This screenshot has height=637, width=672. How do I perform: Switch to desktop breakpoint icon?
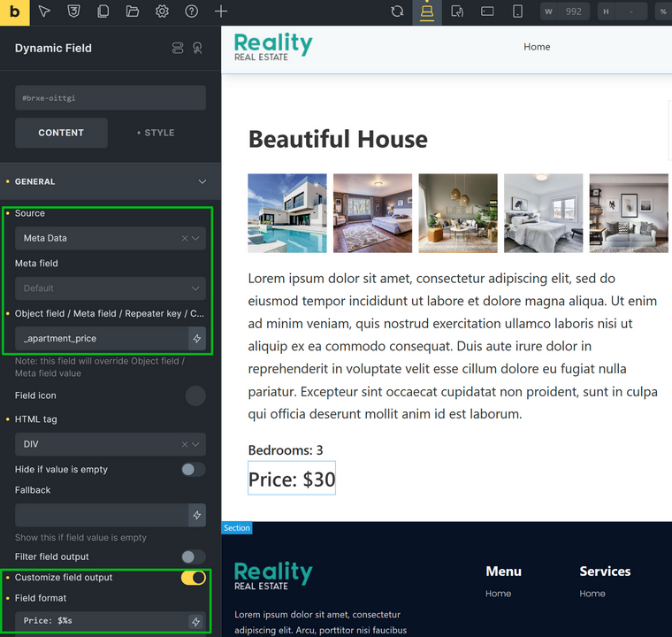(427, 12)
